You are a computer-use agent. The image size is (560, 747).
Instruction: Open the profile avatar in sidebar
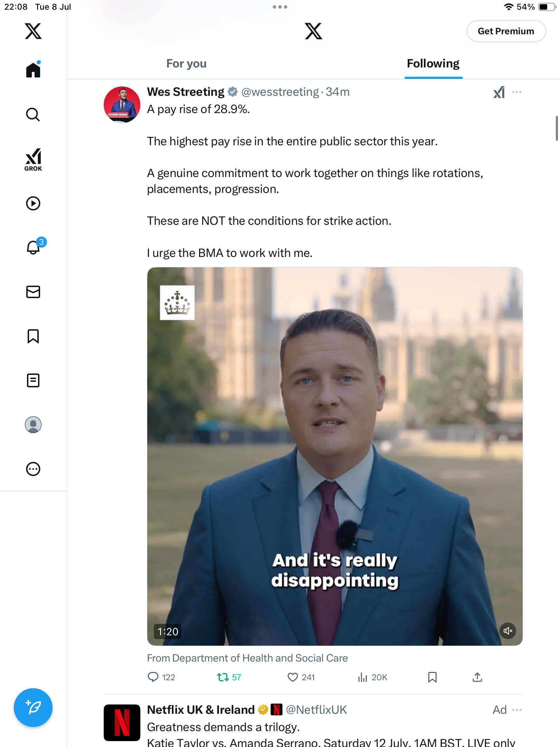coord(33,425)
